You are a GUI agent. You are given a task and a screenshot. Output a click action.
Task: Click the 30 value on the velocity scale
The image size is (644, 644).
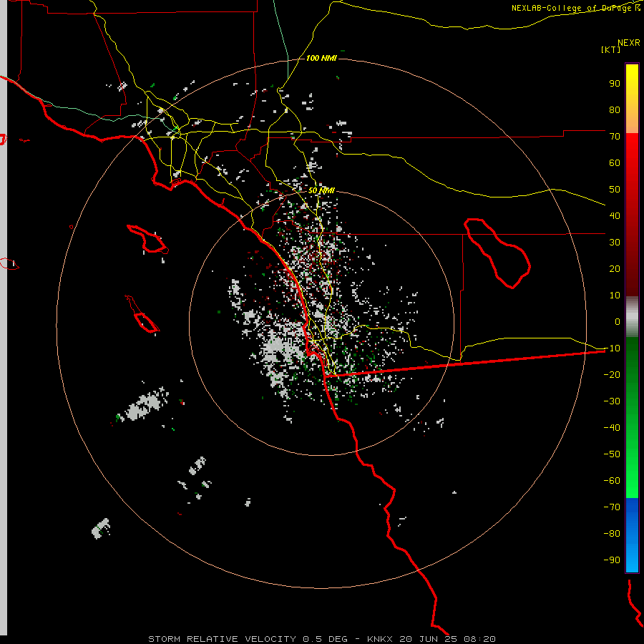(615, 243)
